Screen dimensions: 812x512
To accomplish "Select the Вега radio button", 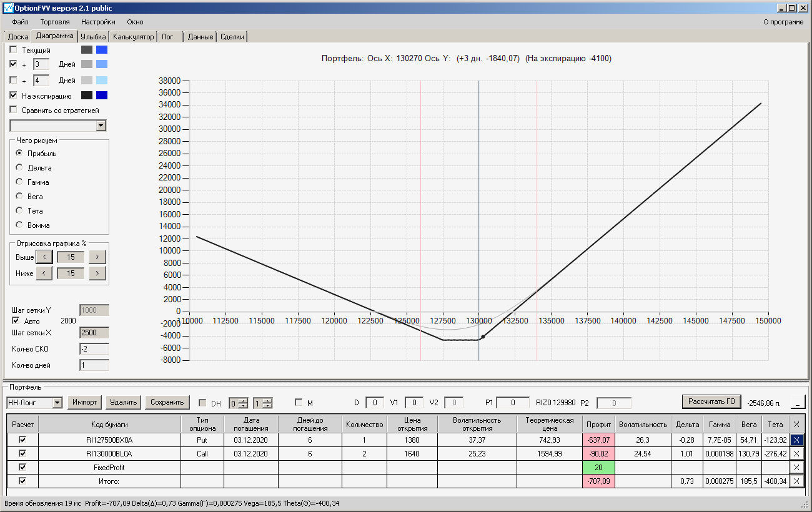I will 19,196.
